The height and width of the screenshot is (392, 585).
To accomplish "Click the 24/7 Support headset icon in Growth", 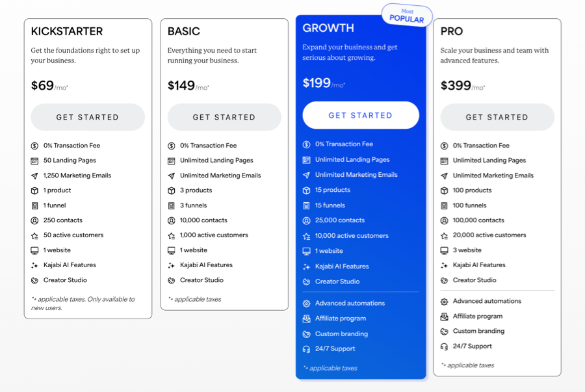I will tap(307, 349).
